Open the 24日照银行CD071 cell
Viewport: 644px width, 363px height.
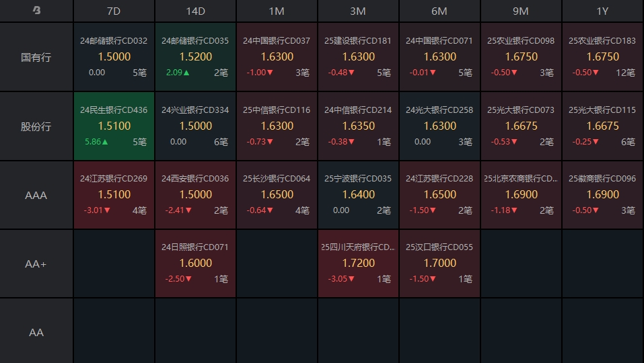pos(196,264)
